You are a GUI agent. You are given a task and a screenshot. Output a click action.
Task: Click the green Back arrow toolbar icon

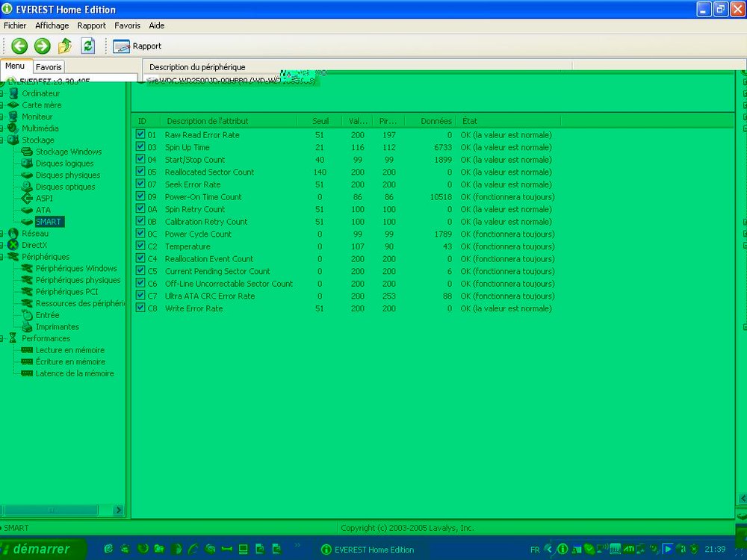tap(19, 46)
